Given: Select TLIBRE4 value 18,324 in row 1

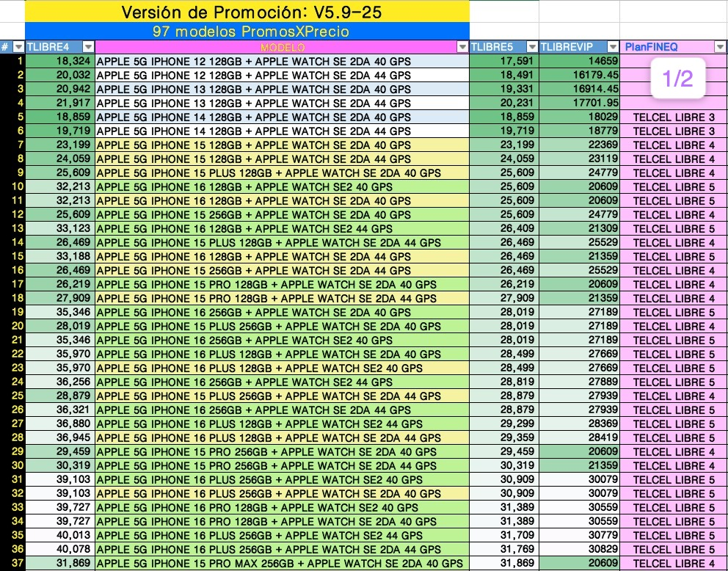Looking at the screenshot, I should 60,61.
